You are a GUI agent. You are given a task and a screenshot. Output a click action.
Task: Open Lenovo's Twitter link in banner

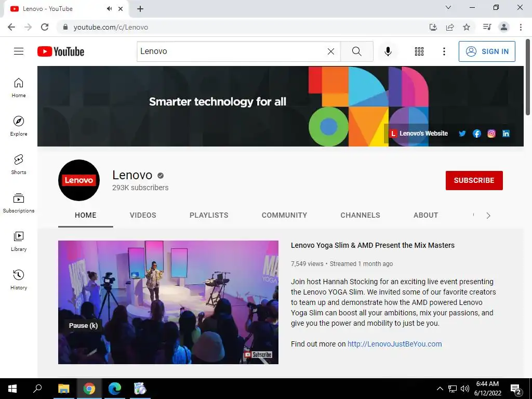462,134
